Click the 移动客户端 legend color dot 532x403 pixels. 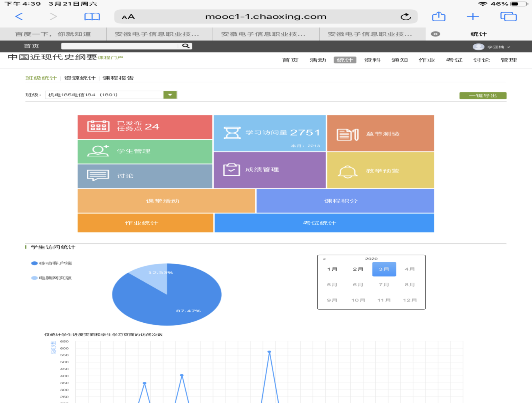34,263
